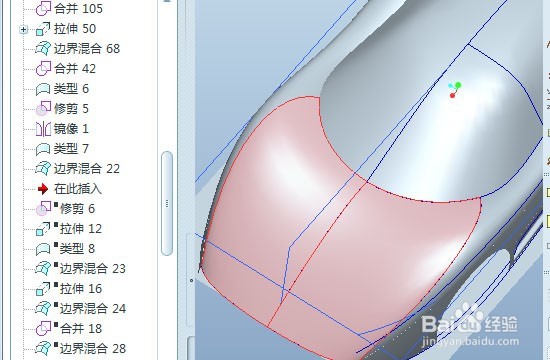Select the 修剪 5 label

pyautogui.click(x=71, y=108)
